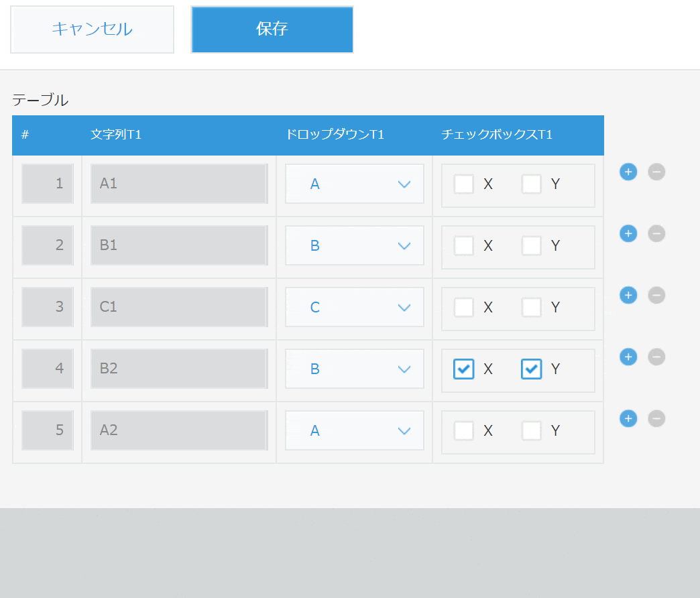The width and height of the screenshot is (700, 598).
Task: Expand the dropdown showing C
Action: pos(355,307)
